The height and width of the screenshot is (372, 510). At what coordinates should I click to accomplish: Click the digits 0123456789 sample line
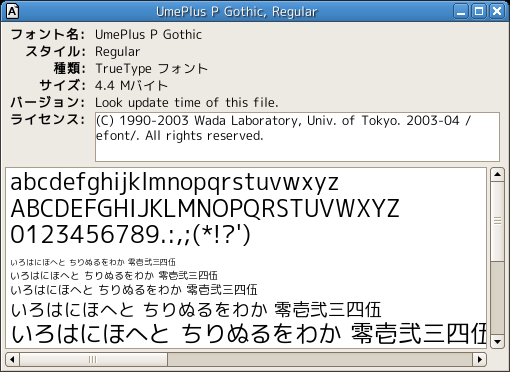(130, 235)
